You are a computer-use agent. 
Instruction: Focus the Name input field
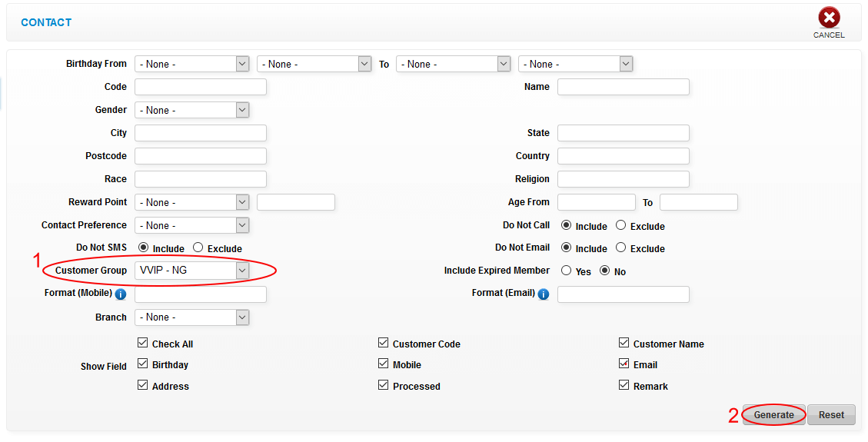[x=624, y=87]
